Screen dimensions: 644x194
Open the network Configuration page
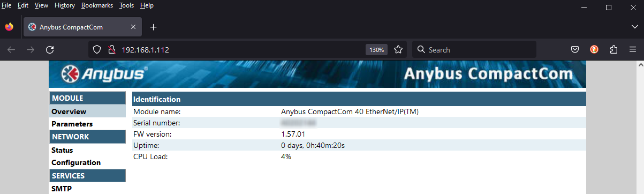click(76, 162)
